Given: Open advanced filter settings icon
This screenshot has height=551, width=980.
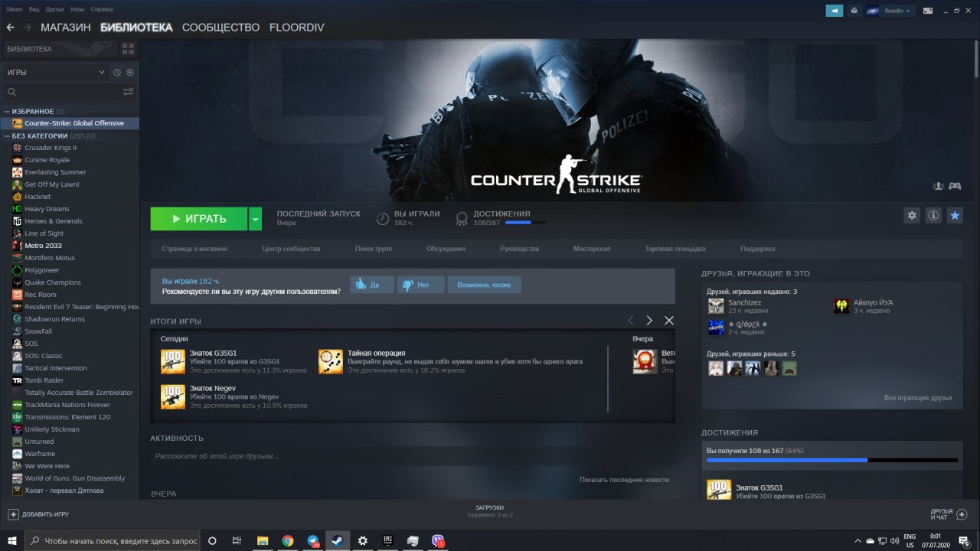Looking at the screenshot, I should (x=128, y=92).
